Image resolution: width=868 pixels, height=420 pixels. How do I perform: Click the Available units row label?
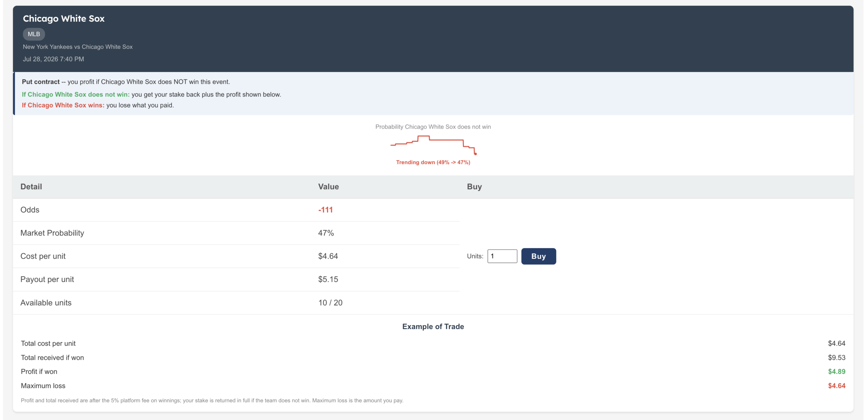[x=46, y=303]
